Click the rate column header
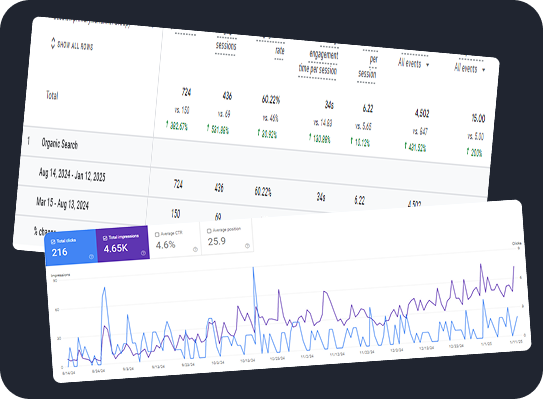This screenshot has height=399, width=543. (x=280, y=51)
